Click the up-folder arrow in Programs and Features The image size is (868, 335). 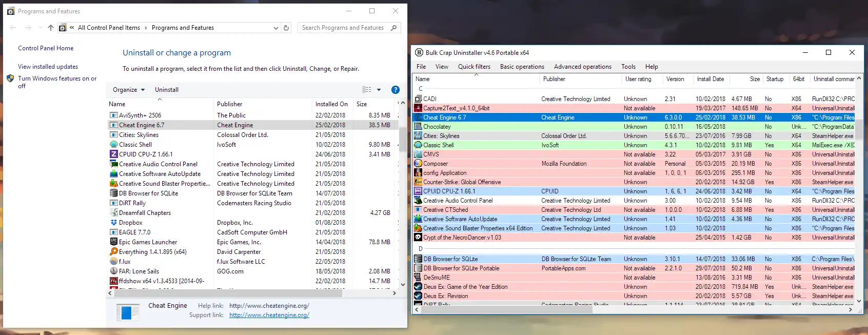(x=50, y=28)
